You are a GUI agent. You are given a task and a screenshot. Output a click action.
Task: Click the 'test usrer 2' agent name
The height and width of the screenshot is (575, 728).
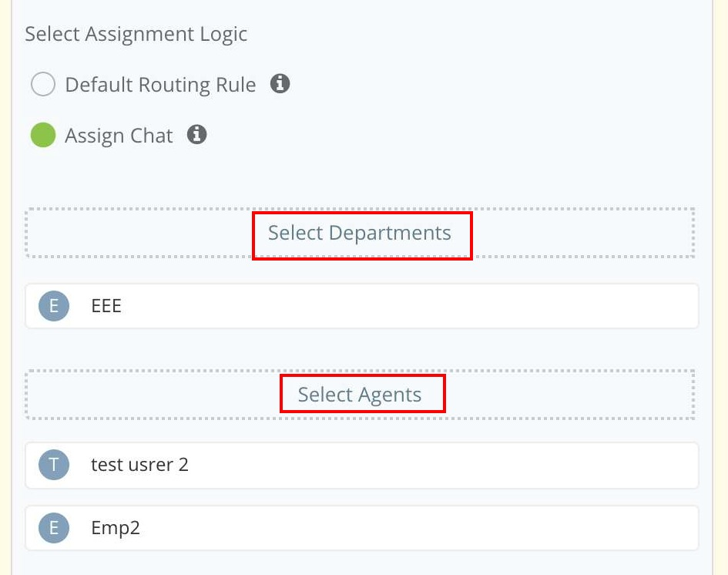[139, 465]
